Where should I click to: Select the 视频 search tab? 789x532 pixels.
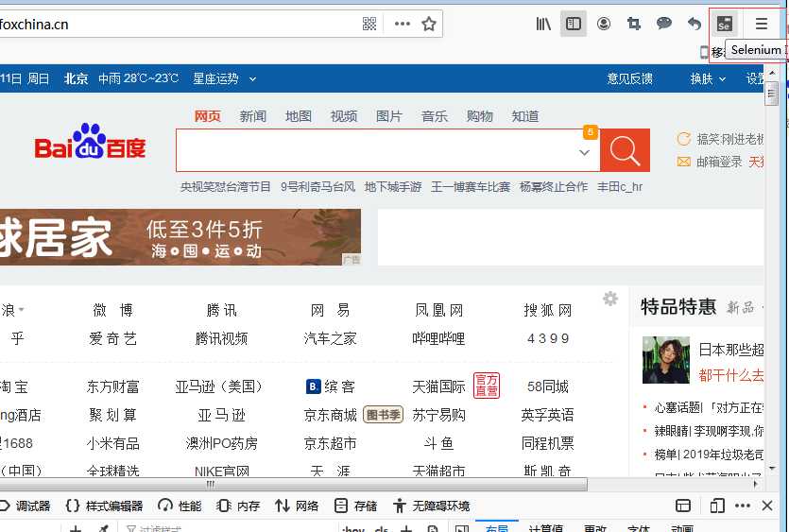pos(344,116)
